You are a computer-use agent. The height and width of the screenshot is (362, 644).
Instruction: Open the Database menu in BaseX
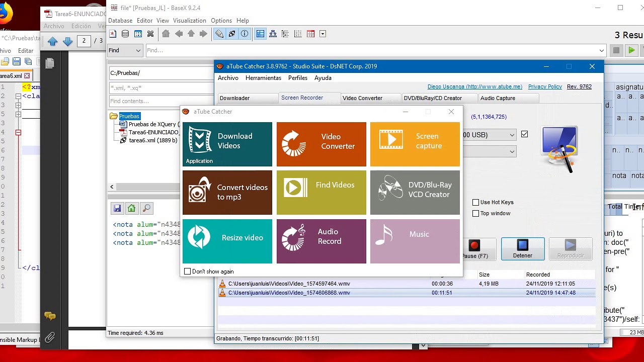tap(120, 21)
